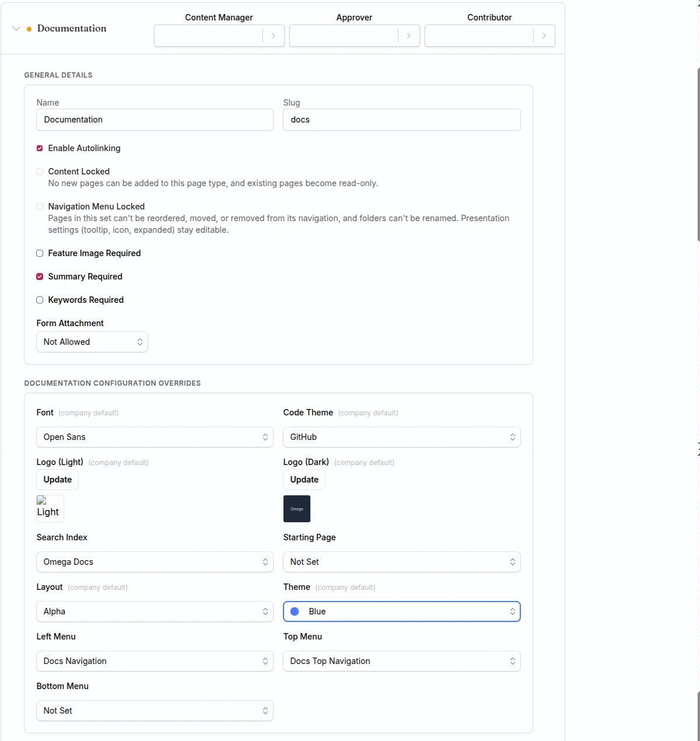Click the Content Manager input field
The width and height of the screenshot is (700, 741).
point(208,36)
